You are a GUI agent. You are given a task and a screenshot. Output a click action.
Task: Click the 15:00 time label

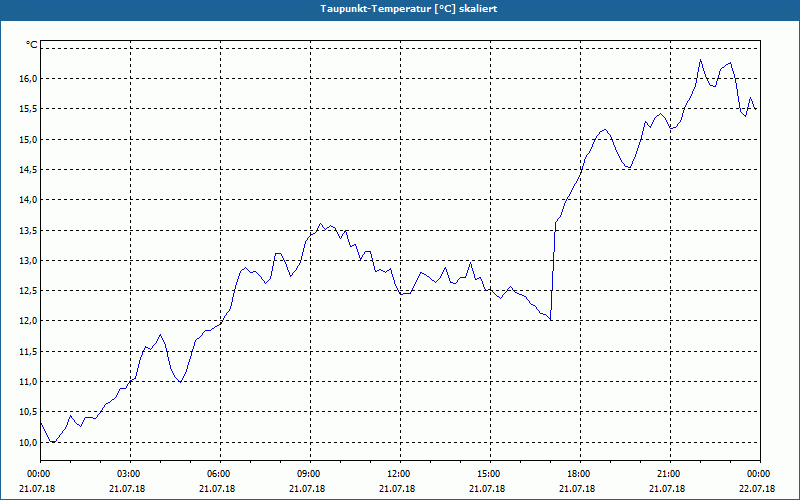click(x=490, y=473)
